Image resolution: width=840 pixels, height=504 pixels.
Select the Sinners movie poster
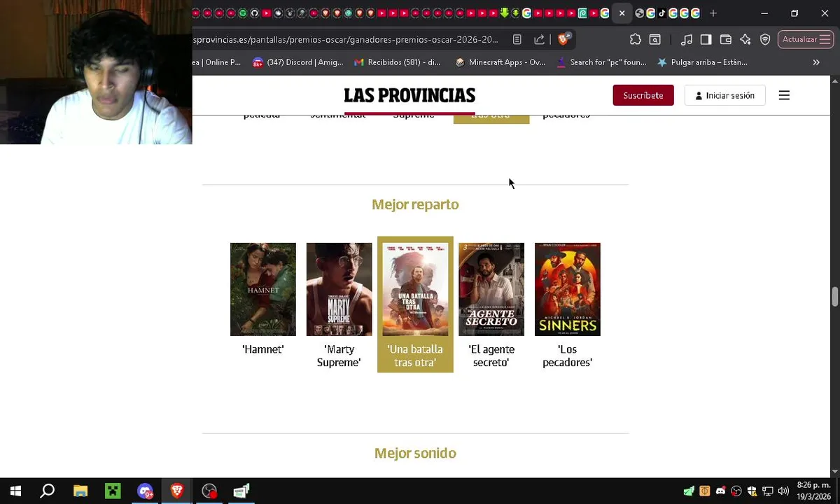568,289
